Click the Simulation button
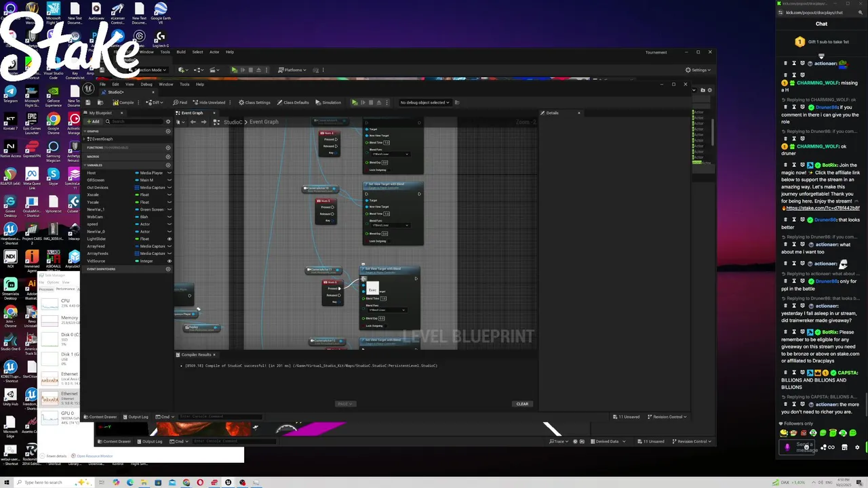The width and height of the screenshot is (868, 488). coord(328,102)
